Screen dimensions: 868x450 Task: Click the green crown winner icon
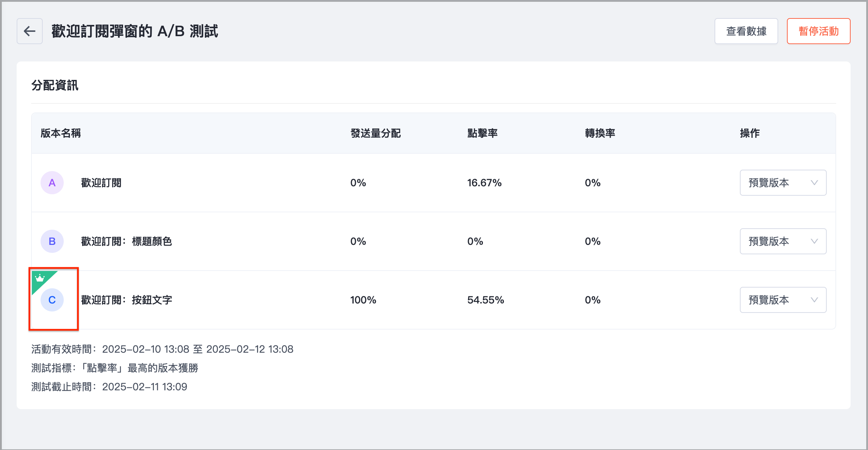click(x=40, y=279)
